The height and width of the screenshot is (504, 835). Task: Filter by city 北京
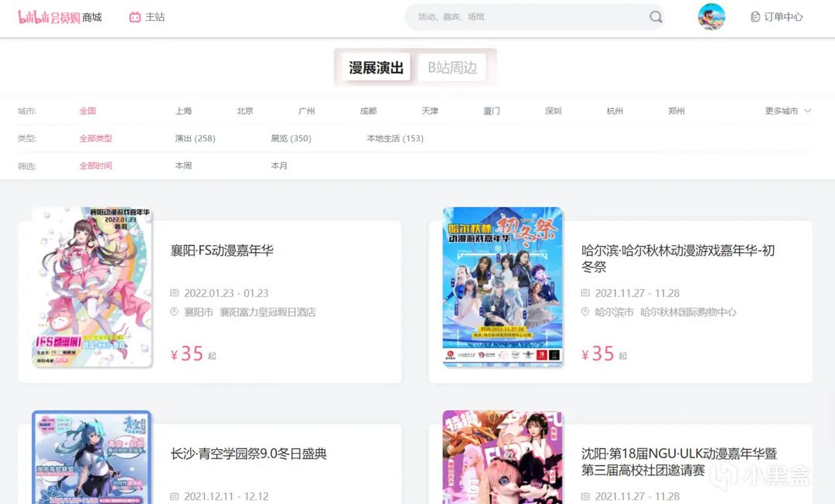[245, 111]
